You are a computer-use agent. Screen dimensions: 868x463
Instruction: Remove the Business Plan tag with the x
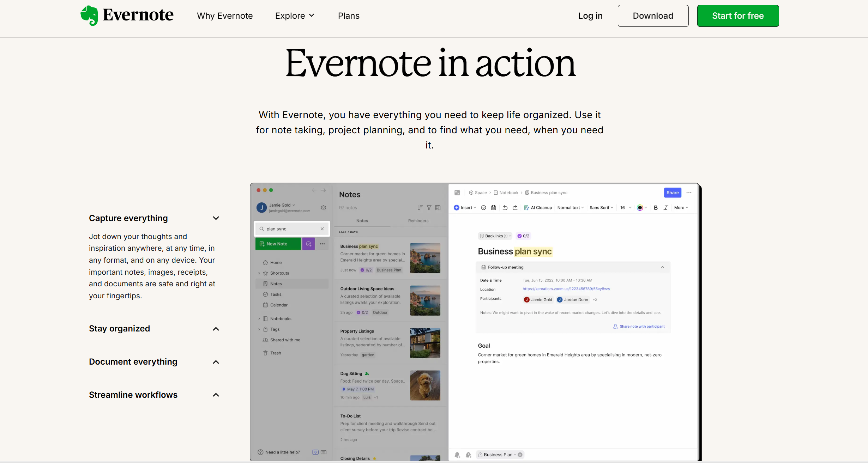tap(520, 455)
